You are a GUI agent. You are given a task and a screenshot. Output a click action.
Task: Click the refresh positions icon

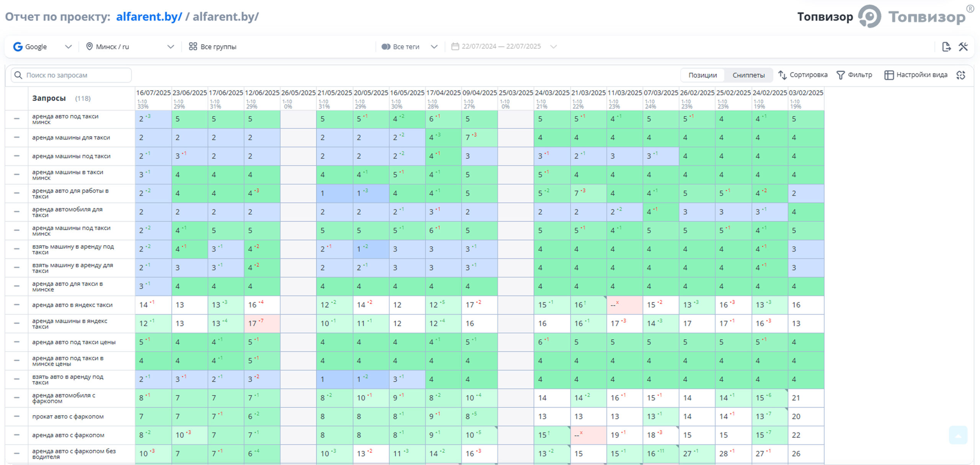click(x=961, y=75)
